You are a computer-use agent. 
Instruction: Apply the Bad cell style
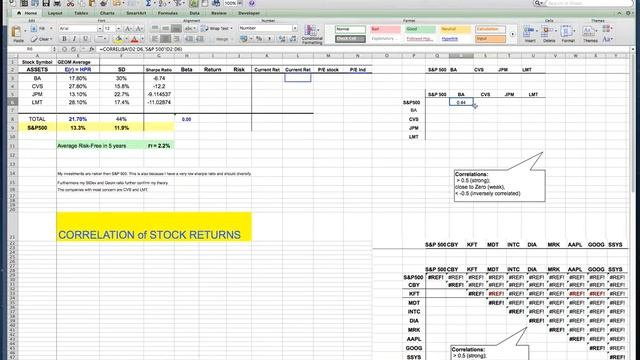[x=385, y=29]
